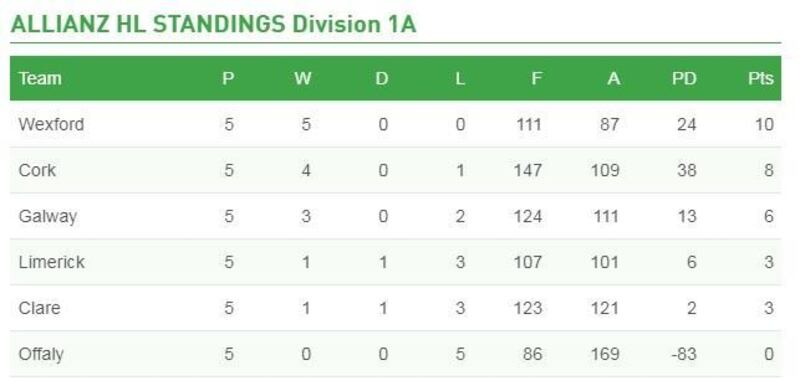Select the F column header
This screenshot has height=391, width=800.
click(x=536, y=79)
